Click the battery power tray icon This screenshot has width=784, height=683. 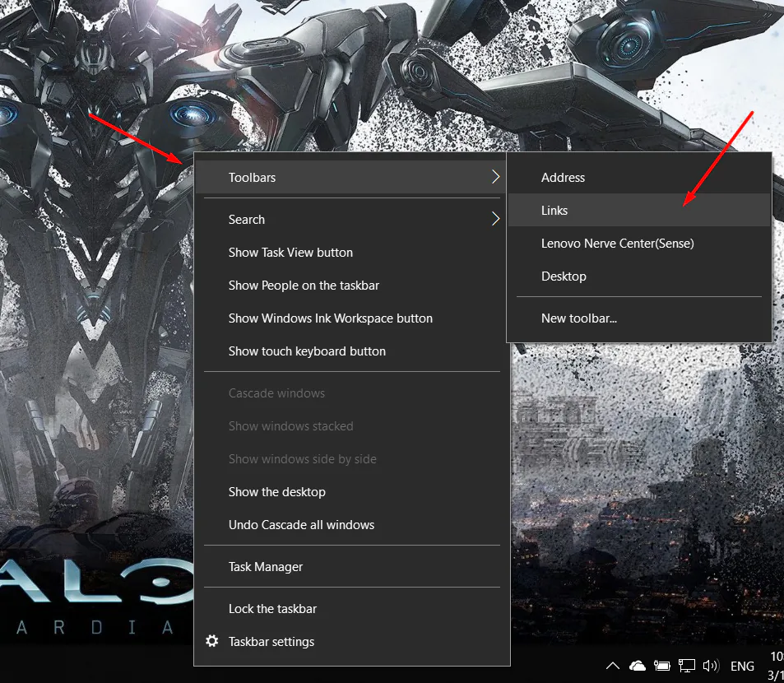pos(661,666)
